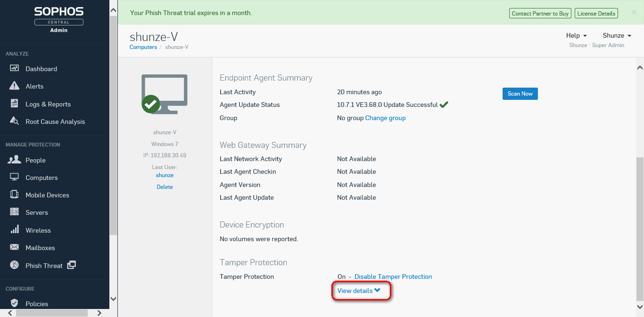644x317 pixels.
Task: Start a scan with Scan Now
Action: point(520,94)
